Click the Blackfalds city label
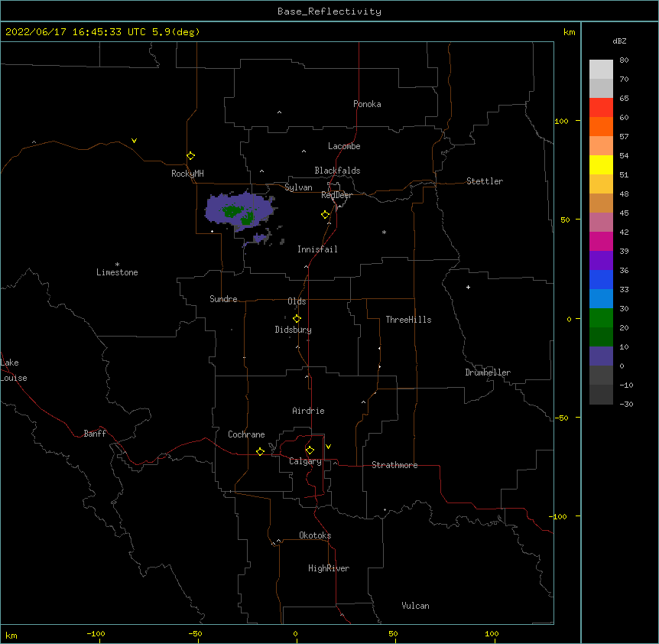 pyautogui.click(x=337, y=171)
